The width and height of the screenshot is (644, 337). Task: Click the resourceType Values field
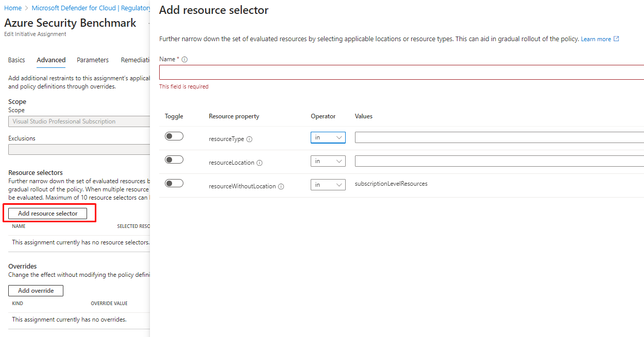coord(499,137)
